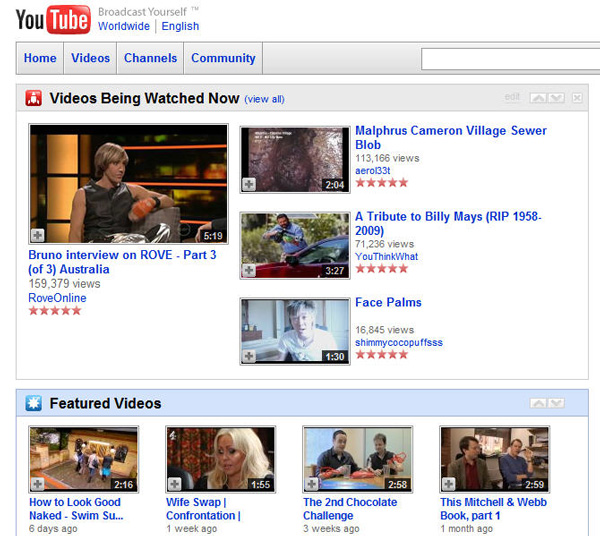Go to the Community tab
The image size is (600, 536).
point(223,58)
